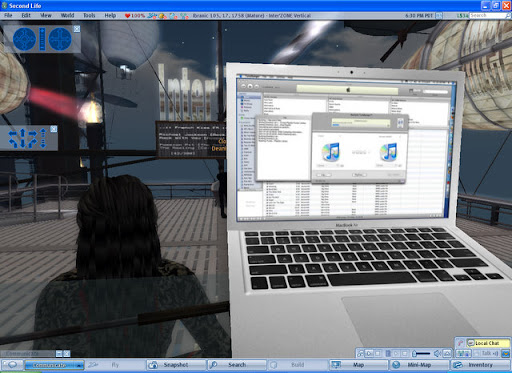This screenshot has height=373, width=512.
Task: Toggle the Talk voice button
Action: coord(487,353)
